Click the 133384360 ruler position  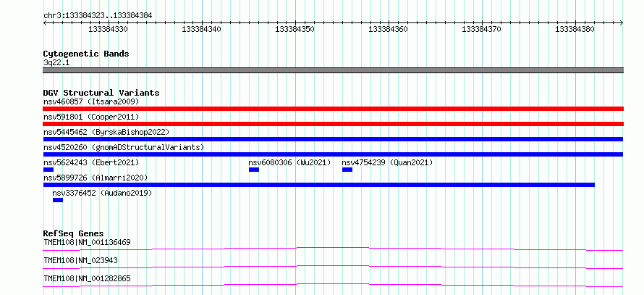pos(388,29)
